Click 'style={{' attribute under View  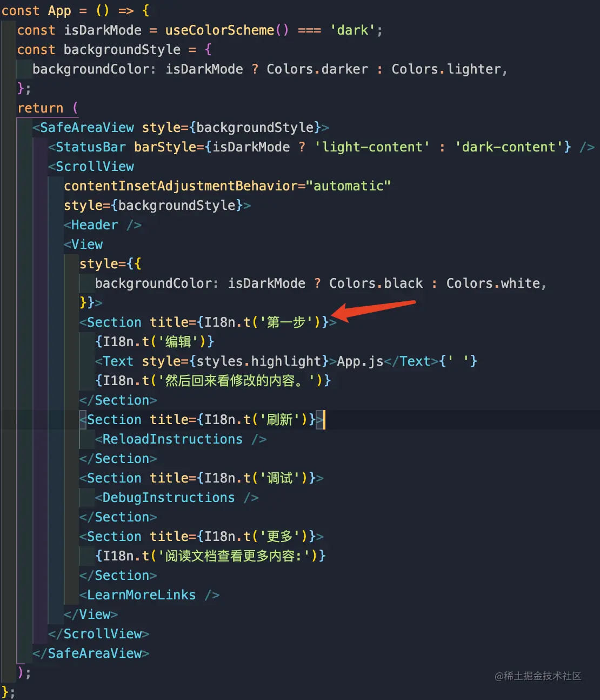110,264
